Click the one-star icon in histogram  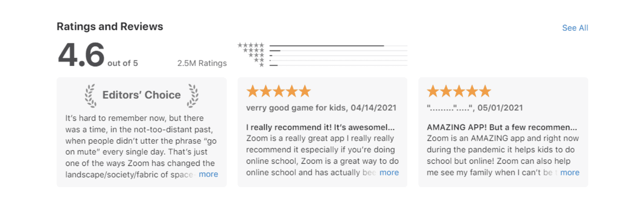(262, 65)
